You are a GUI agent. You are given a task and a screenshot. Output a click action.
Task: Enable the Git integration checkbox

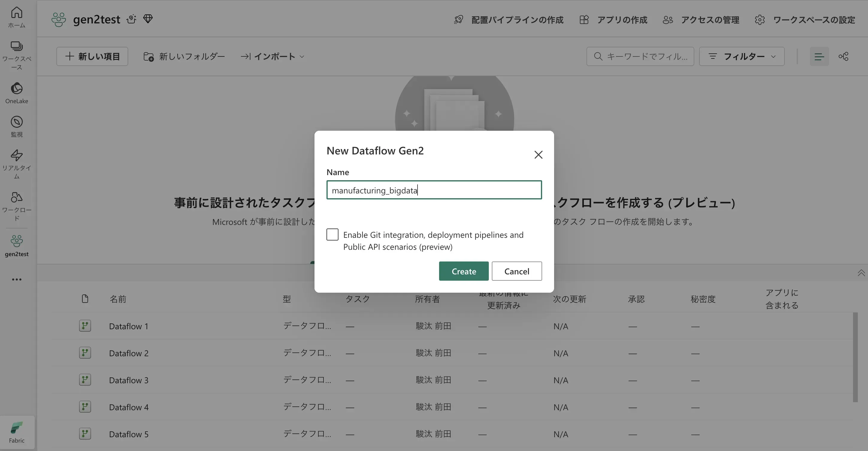332,234
